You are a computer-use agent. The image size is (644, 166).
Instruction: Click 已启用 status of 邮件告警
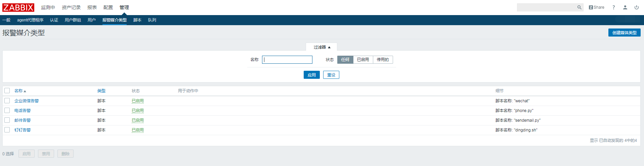point(137,120)
